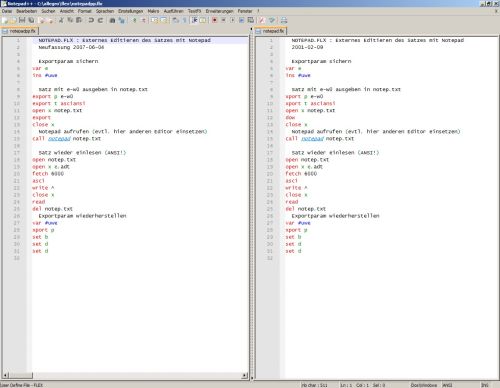This screenshot has height=388, width=500.
Task: Select the notepadpp.flx tab in left pane
Action: (19, 31)
